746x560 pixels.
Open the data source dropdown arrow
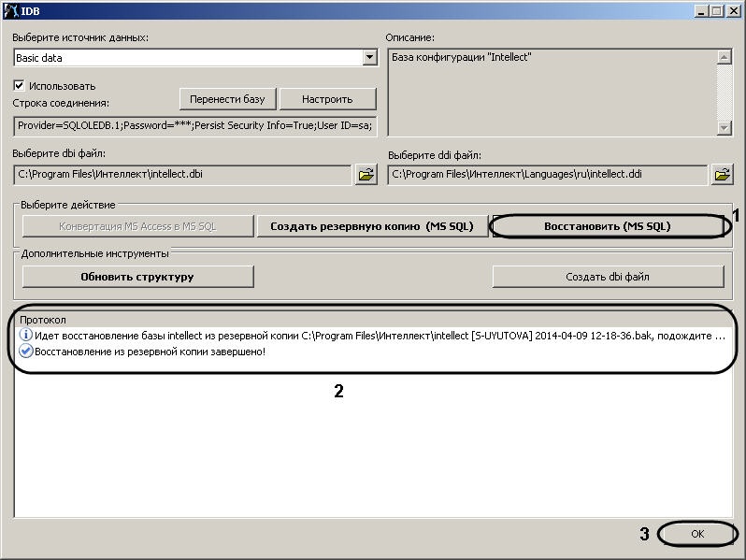pos(369,58)
